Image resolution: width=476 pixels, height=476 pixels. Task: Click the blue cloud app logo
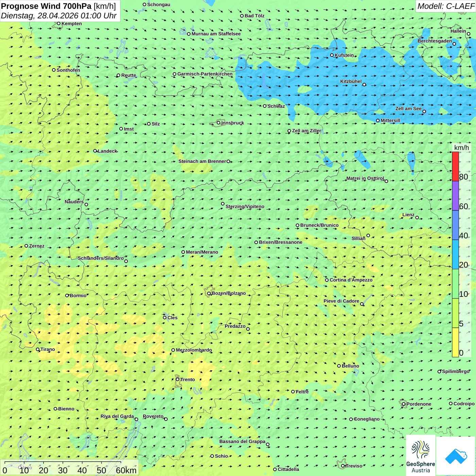pos(456,456)
